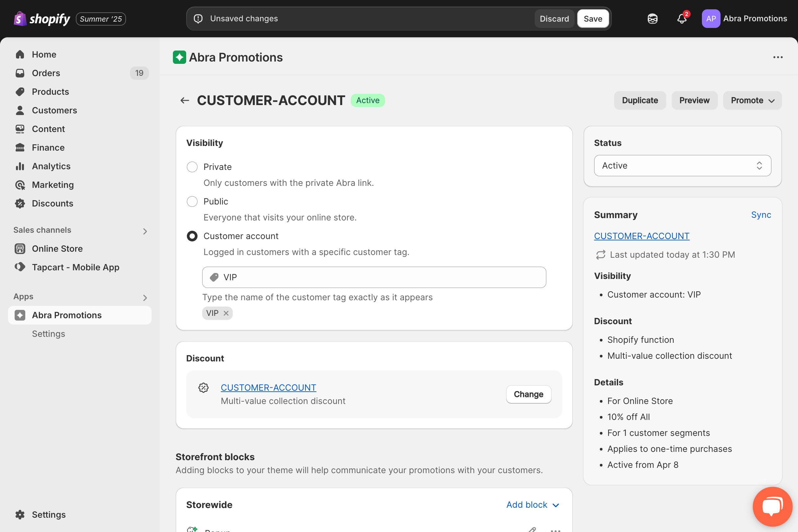Screen dimensions: 798x532
Task: Click the Home house icon
Action: click(20, 54)
